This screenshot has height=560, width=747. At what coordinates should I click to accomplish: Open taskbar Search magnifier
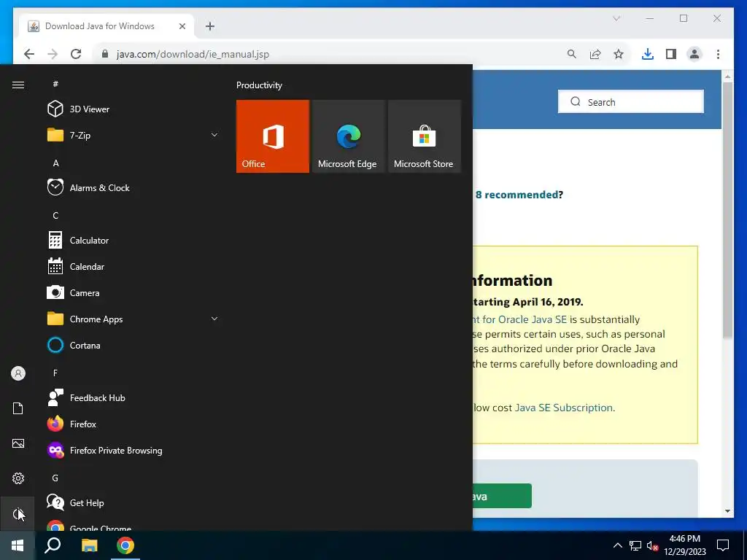(53, 545)
